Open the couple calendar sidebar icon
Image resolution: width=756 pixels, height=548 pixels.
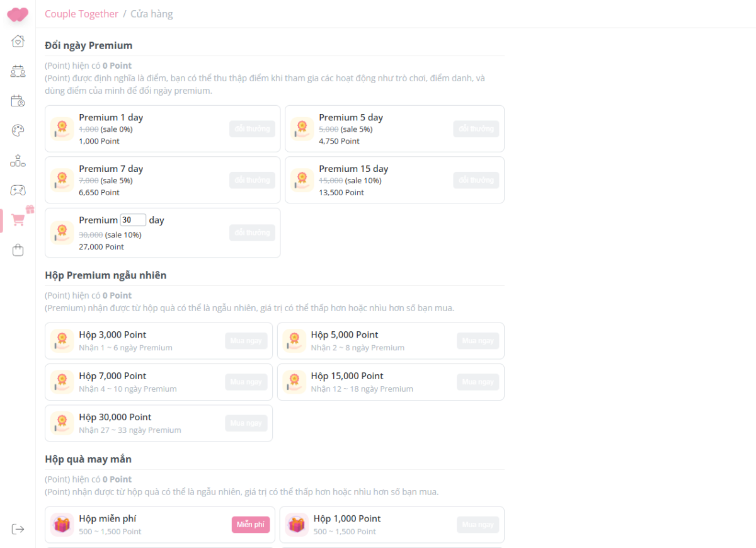tap(18, 71)
